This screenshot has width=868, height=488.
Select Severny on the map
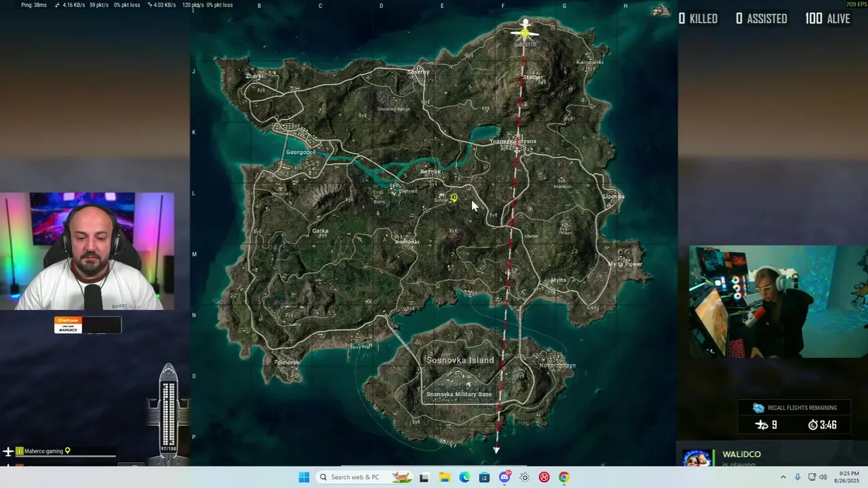(418, 71)
